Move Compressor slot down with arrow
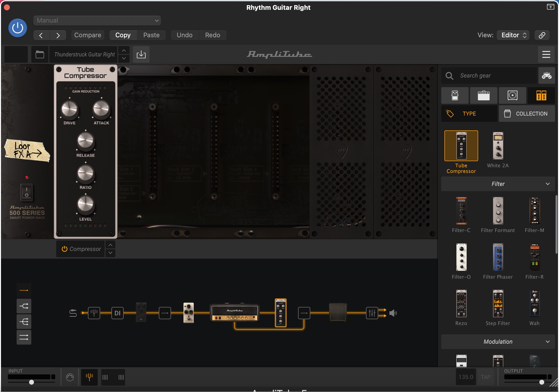The image size is (559, 392). click(x=110, y=253)
